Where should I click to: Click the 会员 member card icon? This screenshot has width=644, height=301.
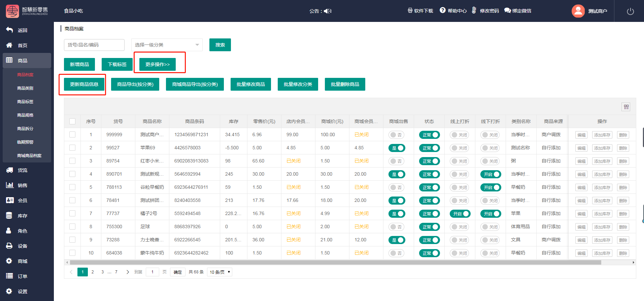(9, 200)
